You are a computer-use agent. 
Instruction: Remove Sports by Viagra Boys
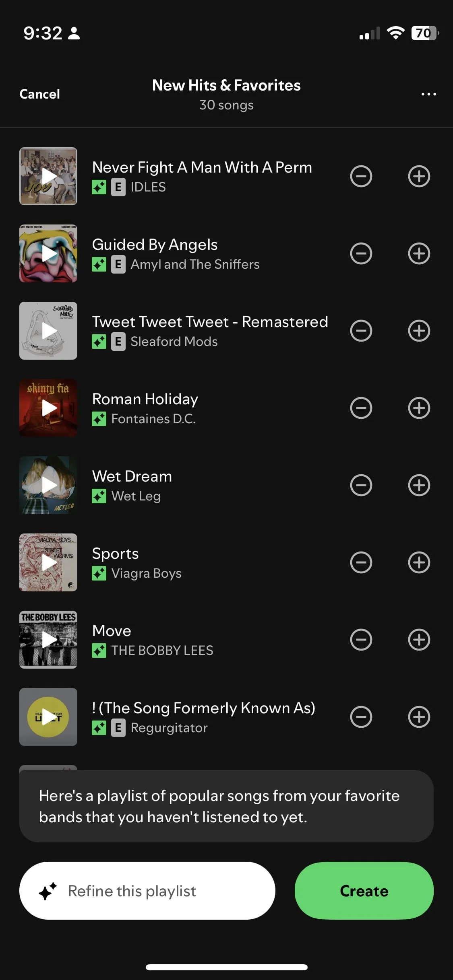(361, 562)
